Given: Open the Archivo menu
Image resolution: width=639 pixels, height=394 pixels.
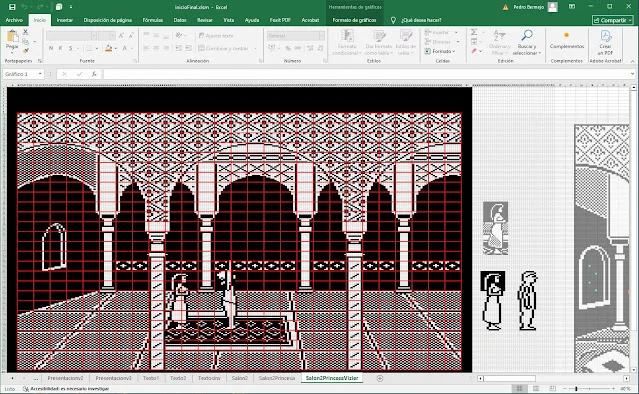Looking at the screenshot, I should [14, 20].
